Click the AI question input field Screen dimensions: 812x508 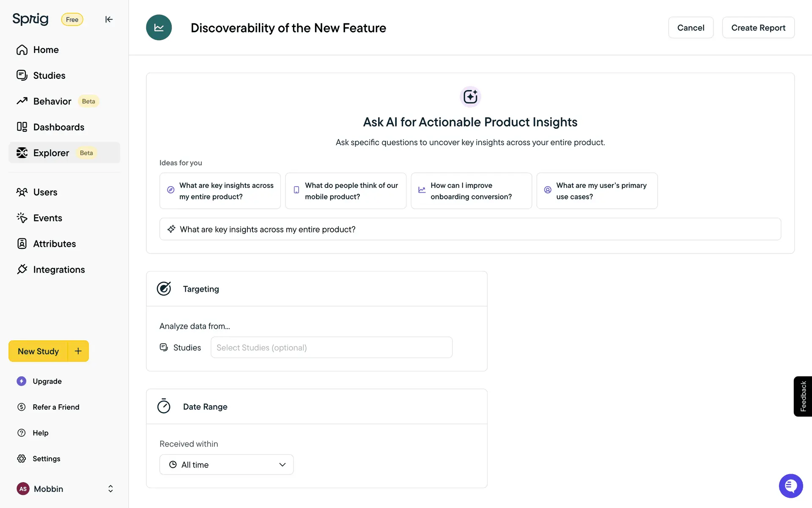pos(469,229)
